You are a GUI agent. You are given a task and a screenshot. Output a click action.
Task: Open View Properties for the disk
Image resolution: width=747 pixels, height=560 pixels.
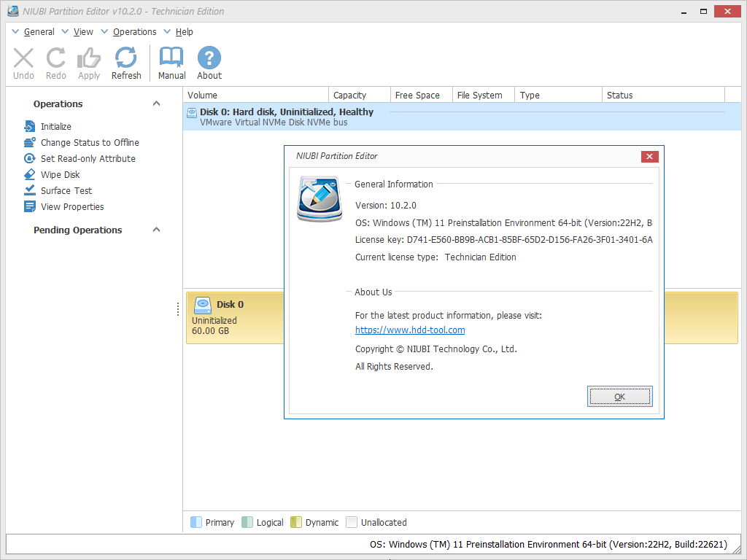72,207
